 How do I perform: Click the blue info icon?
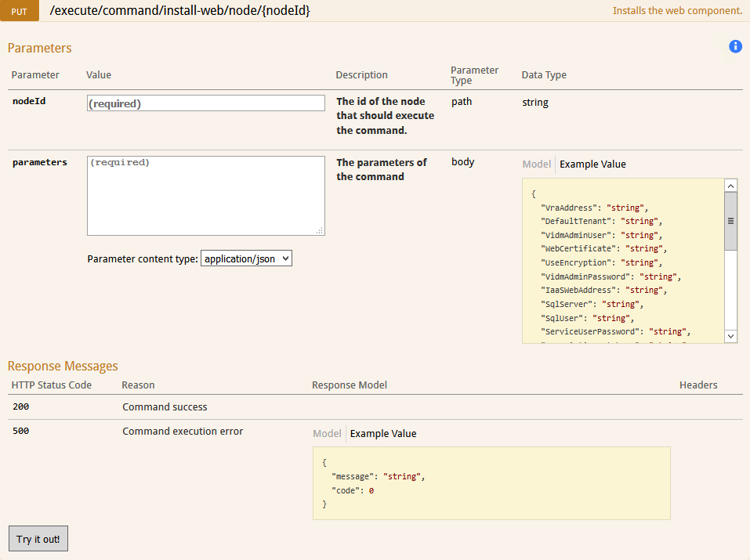(x=735, y=46)
